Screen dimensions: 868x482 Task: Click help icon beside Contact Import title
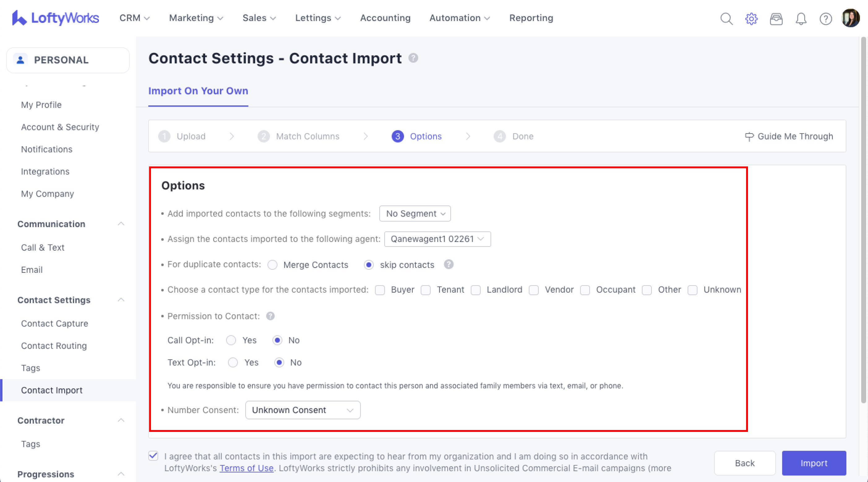[413, 58]
